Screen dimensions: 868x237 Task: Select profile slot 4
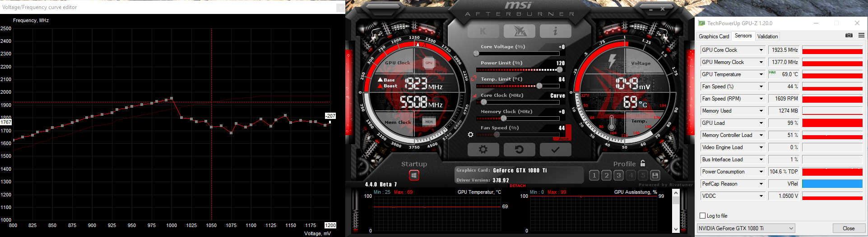[x=631, y=175]
